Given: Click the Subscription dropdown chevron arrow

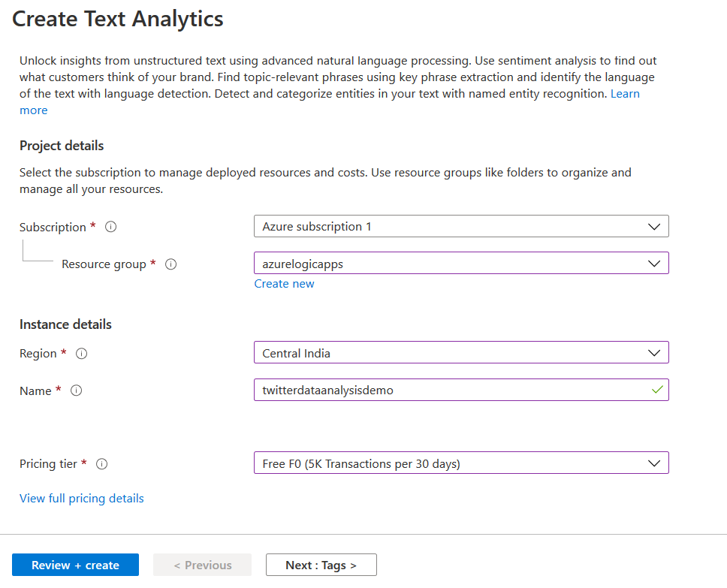Looking at the screenshot, I should 654,226.
